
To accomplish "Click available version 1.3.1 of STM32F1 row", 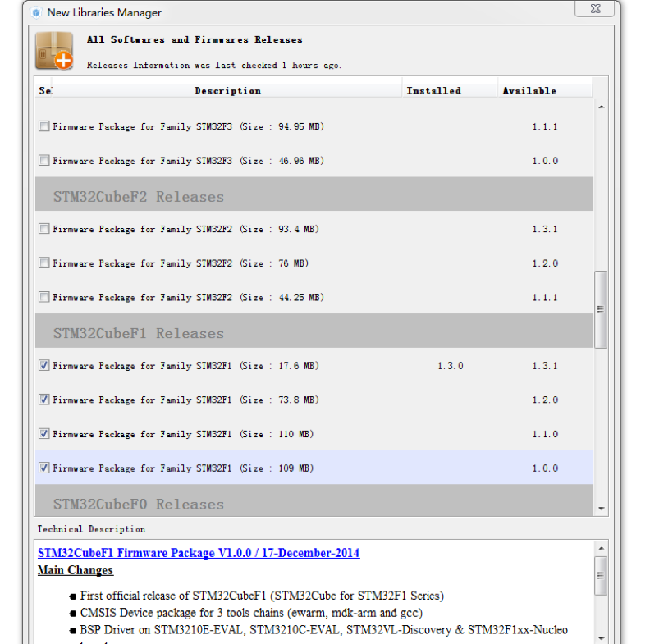I will coord(545,366).
